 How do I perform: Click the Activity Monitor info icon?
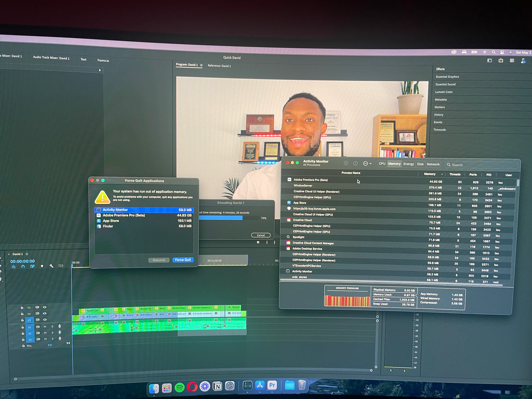[355, 163]
